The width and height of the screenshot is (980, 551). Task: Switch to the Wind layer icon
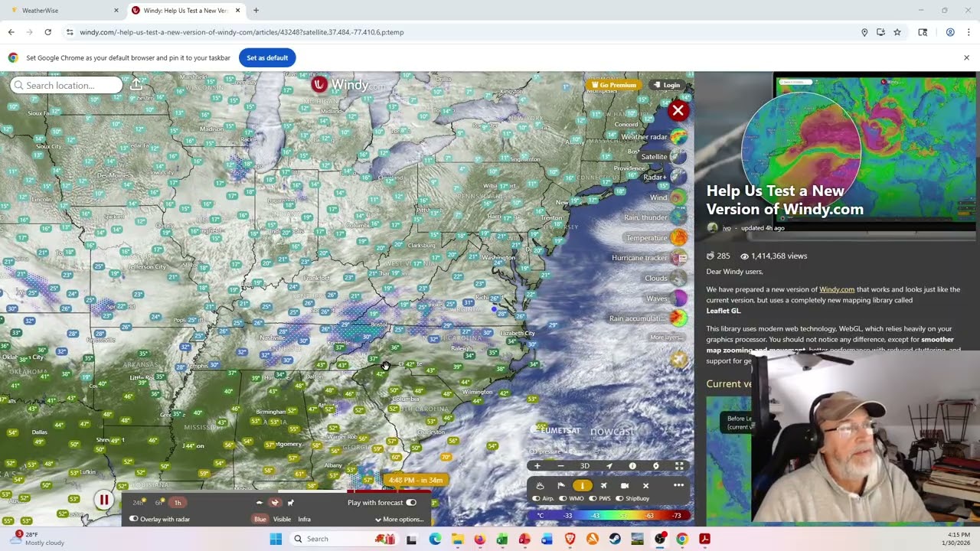pyautogui.click(x=678, y=197)
